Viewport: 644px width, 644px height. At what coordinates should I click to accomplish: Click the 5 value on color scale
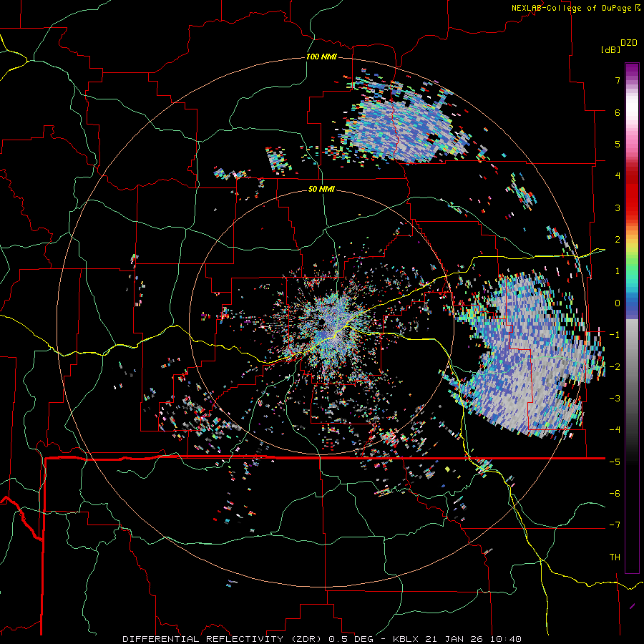(618, 144)
